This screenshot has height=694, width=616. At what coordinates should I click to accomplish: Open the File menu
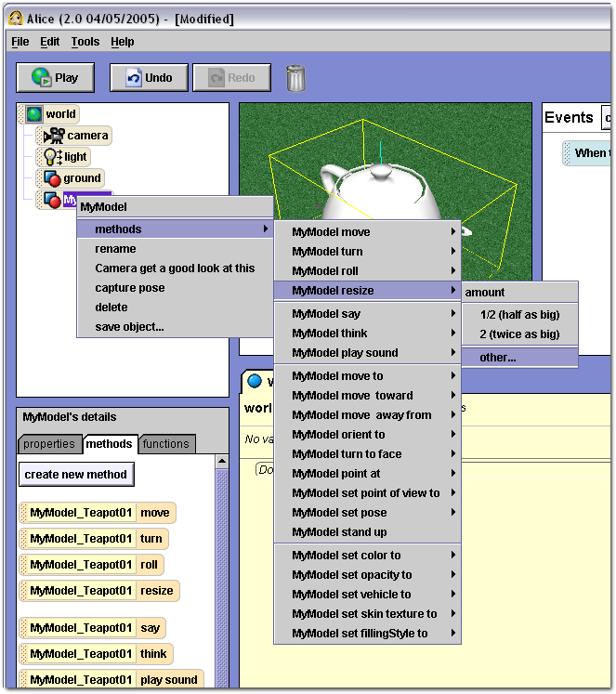coord(20,42)
